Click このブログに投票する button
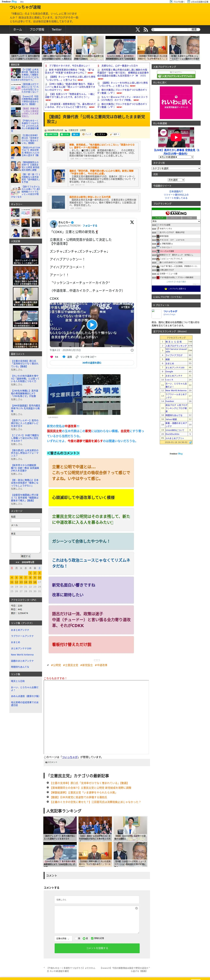The height and width of the screenshot is (980, 210). click(176, 289)
